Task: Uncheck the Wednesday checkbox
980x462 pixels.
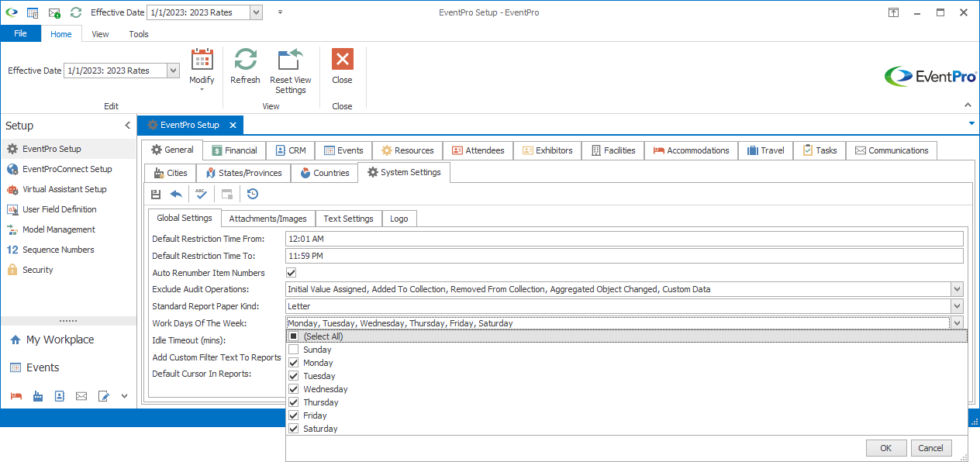Action: tap(293, 389)
